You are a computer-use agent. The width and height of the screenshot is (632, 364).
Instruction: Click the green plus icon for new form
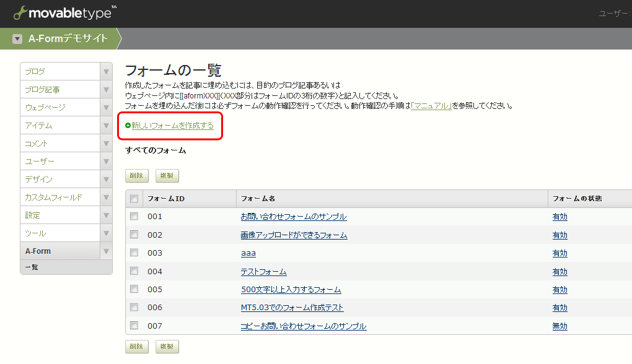[128, 125]
